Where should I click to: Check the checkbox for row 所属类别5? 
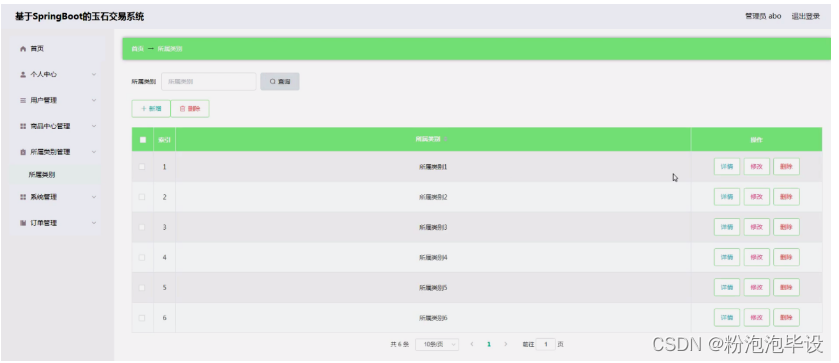[142, 288]
